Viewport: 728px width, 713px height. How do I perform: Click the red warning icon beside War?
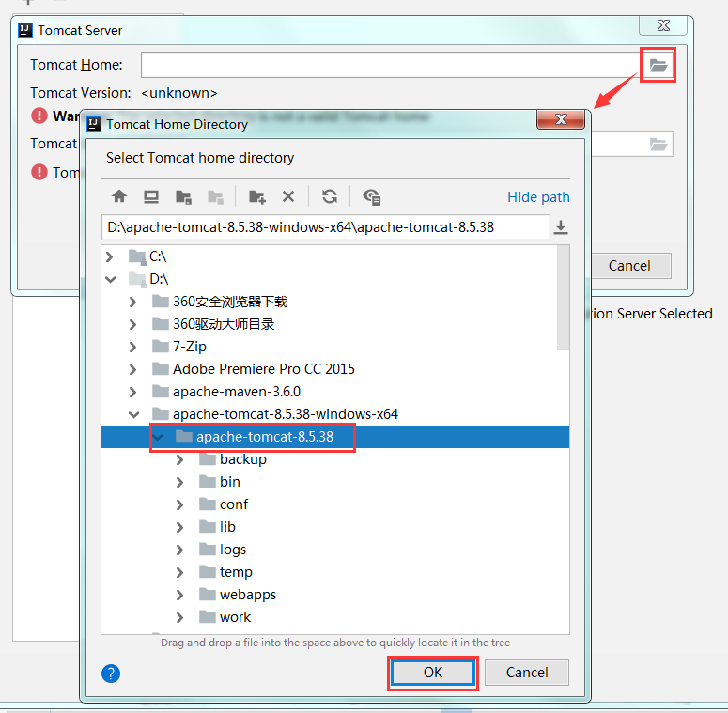39,116
